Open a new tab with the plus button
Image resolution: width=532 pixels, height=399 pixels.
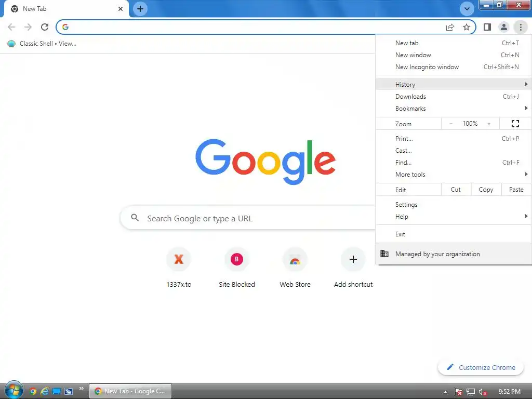tap(140, 9)
